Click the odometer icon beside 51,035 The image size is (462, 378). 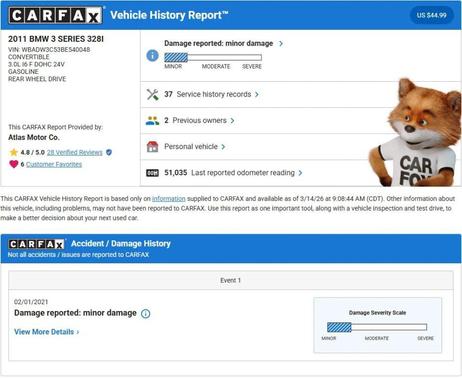(153, 173)
